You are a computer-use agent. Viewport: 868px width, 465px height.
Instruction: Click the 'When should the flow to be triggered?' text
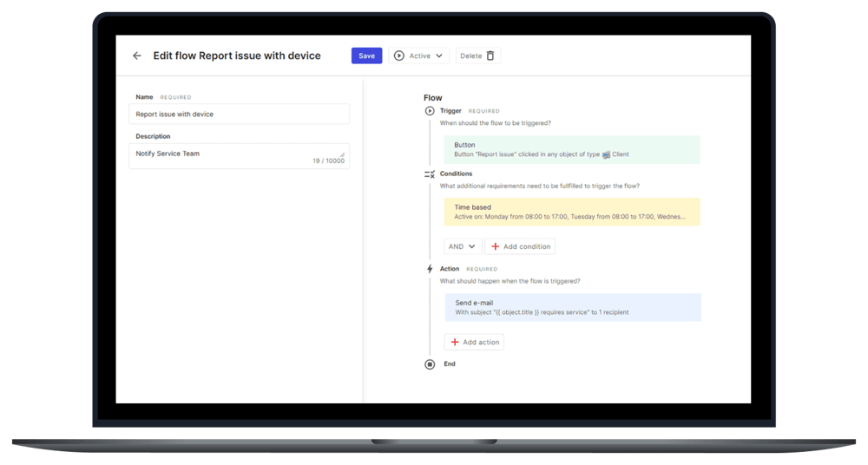[496, 123]
